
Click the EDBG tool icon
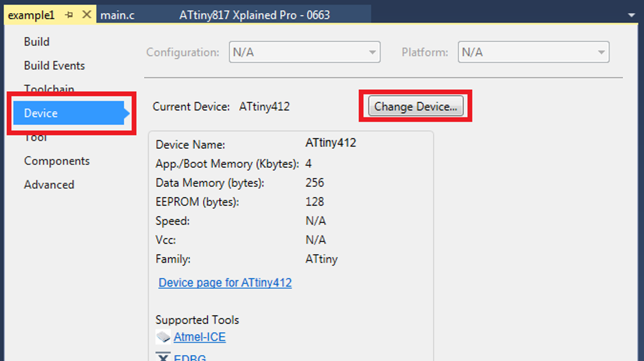[163, 356]
